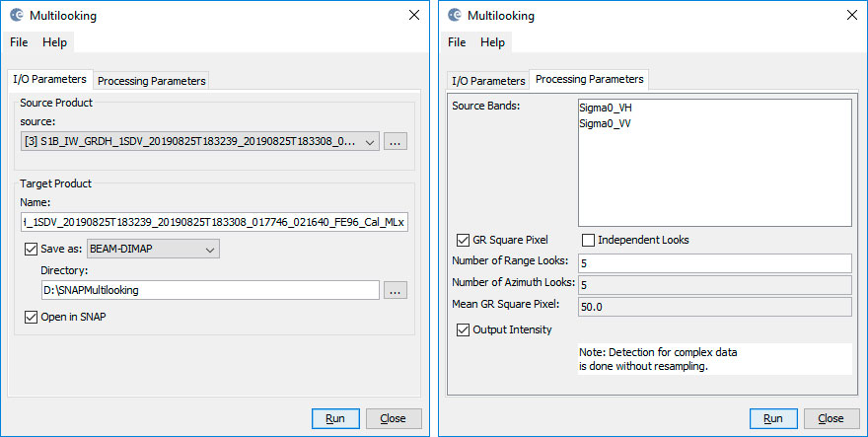Screen dimensions: 868x437
Task: Toggle GR Square Pixel checkbox
Action: click(x=463, y=240)
